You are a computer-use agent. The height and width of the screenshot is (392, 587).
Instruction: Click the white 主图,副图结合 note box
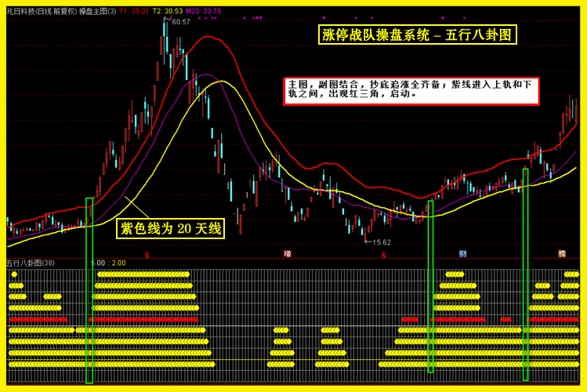point(411,91)
